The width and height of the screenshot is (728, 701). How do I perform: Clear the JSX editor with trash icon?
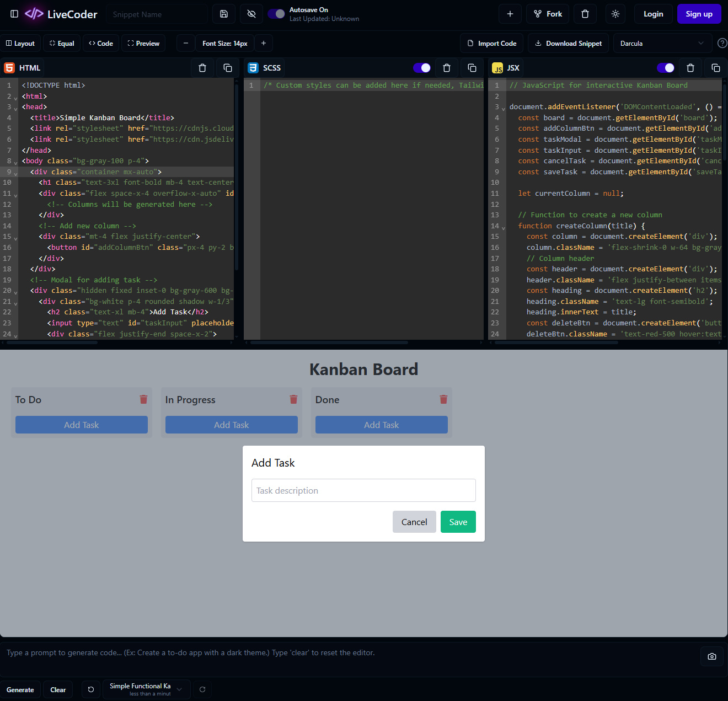pos(690,68)
